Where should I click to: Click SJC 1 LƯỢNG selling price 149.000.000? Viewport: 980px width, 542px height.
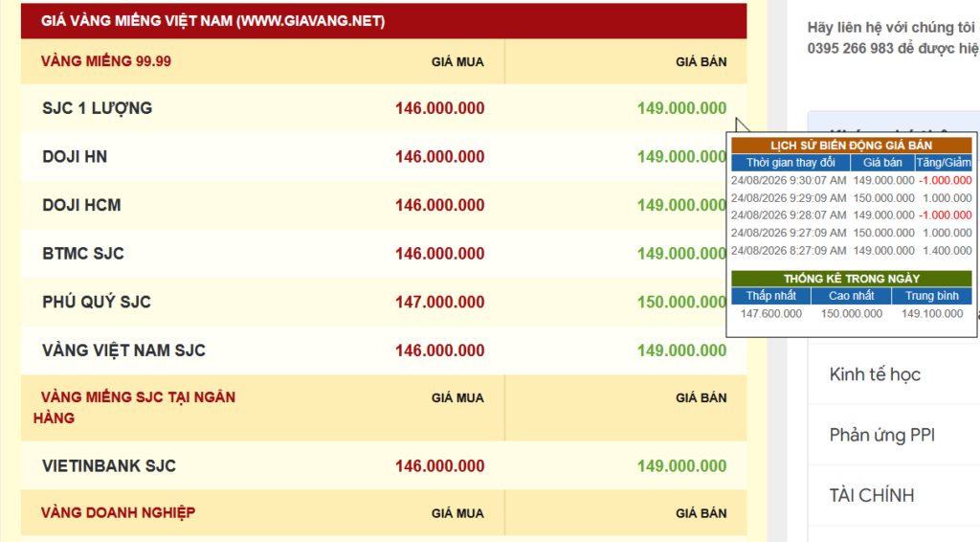tap(681, 108)
